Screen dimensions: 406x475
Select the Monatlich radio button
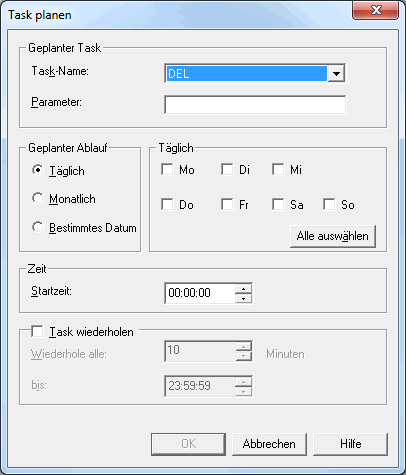point(38,198)
